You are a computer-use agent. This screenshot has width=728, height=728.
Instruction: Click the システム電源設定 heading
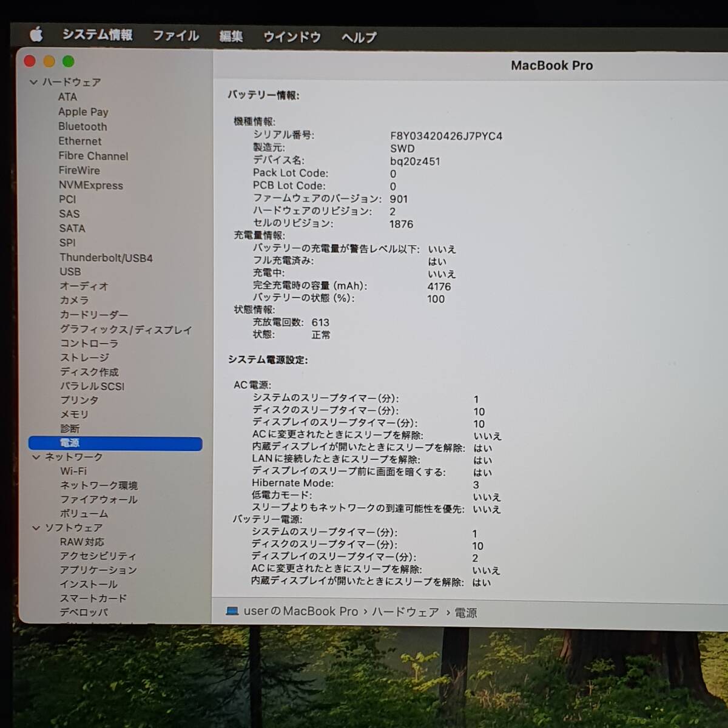point(268,360)
